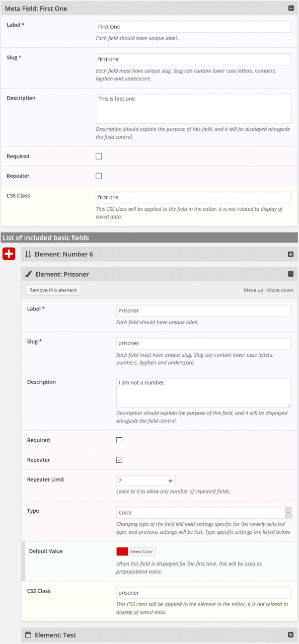Click the Select Color button
299x644 pixels.
pyautogui.click(x=141, y=551)
